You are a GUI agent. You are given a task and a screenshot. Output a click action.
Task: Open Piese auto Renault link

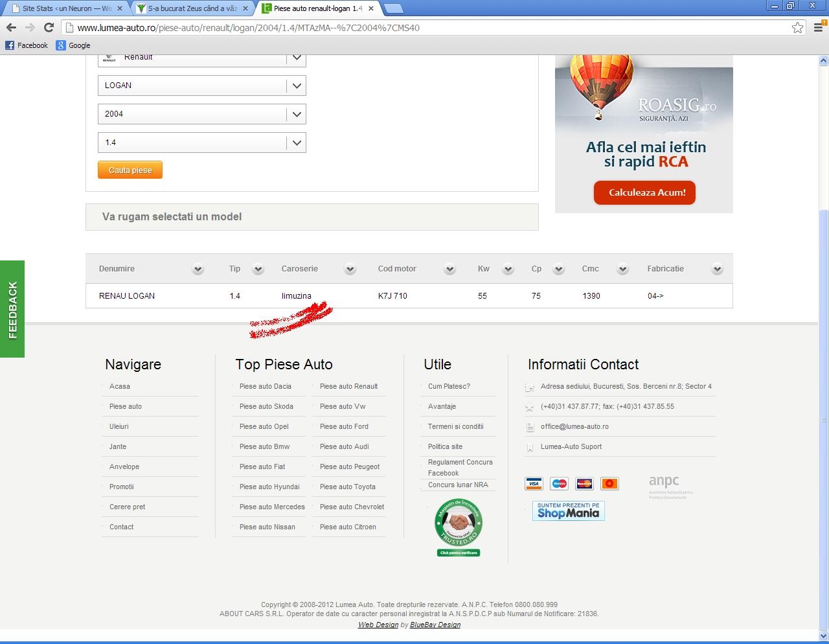coord(348,386)
